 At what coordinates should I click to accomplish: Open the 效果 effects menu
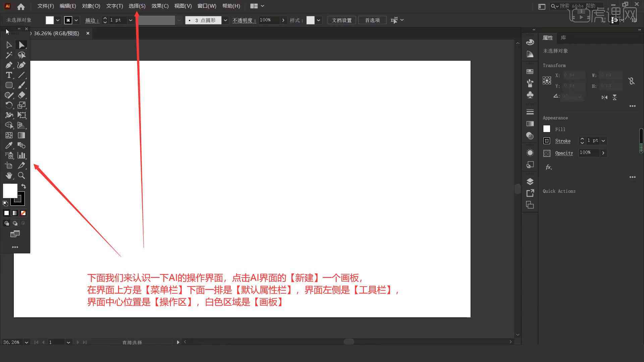160,6
